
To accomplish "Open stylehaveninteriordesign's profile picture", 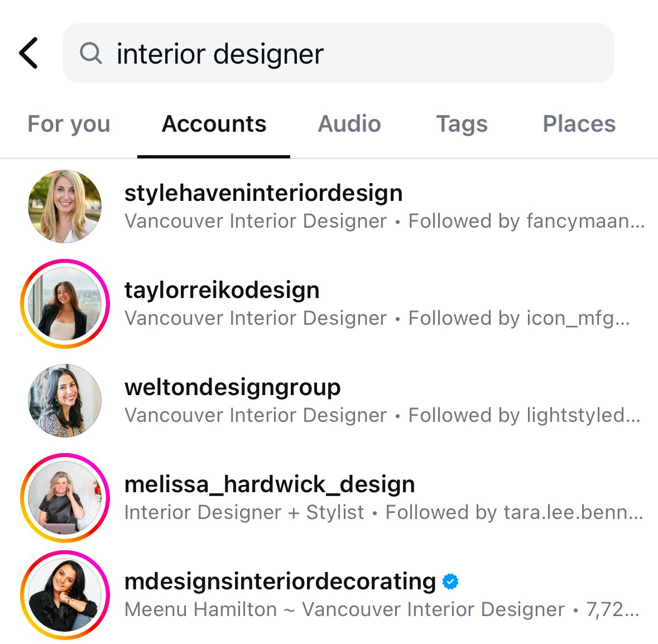I will pos(64,206).
